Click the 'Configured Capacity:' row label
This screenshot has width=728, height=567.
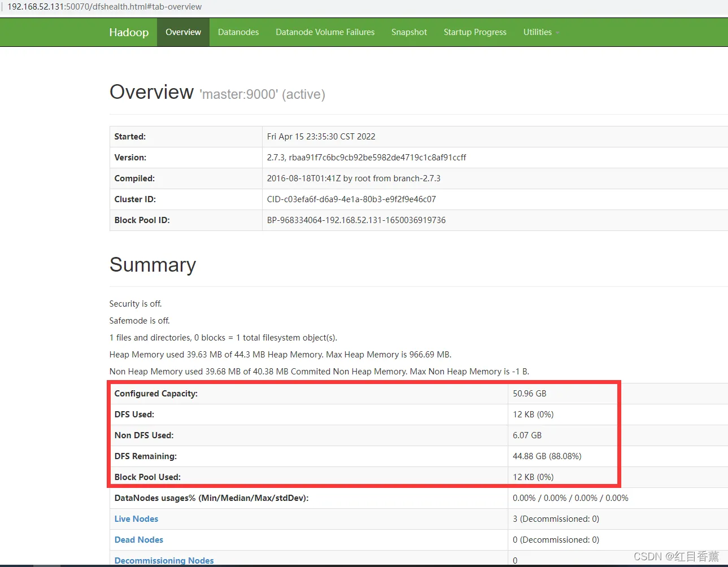pyautogui.click(x=156, y=394)
